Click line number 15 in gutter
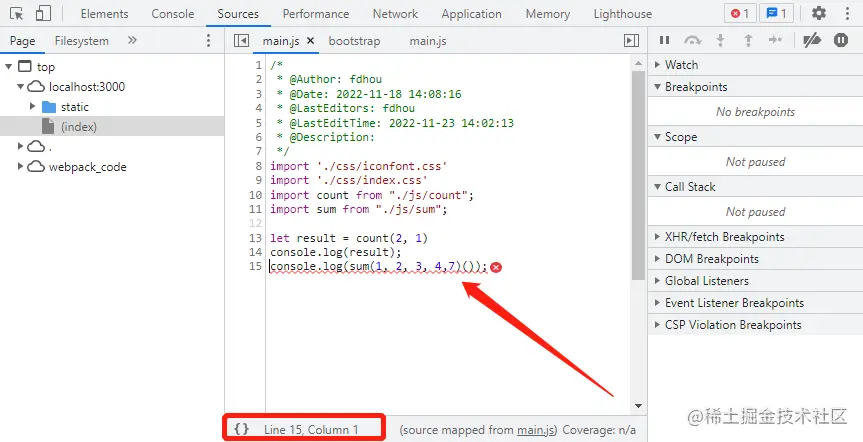The width and height of the screenshot is (863, 442). pyautogui.click(x=255, y=267)
